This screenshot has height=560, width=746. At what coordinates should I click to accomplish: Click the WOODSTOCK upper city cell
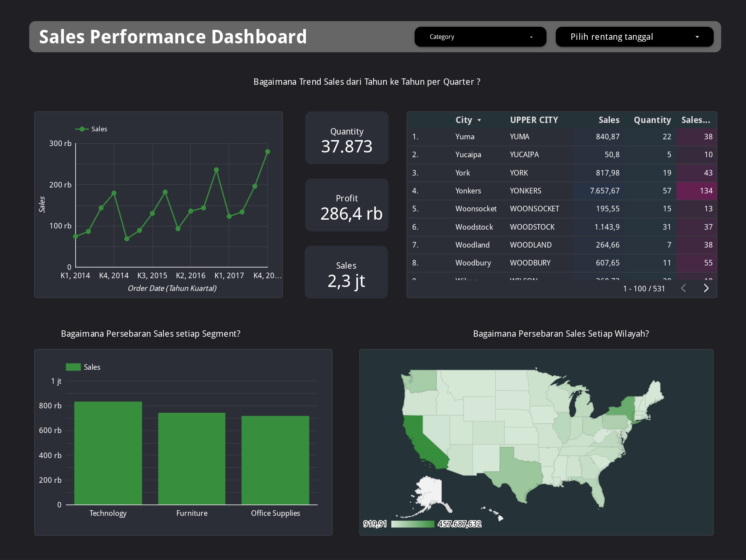532,227
